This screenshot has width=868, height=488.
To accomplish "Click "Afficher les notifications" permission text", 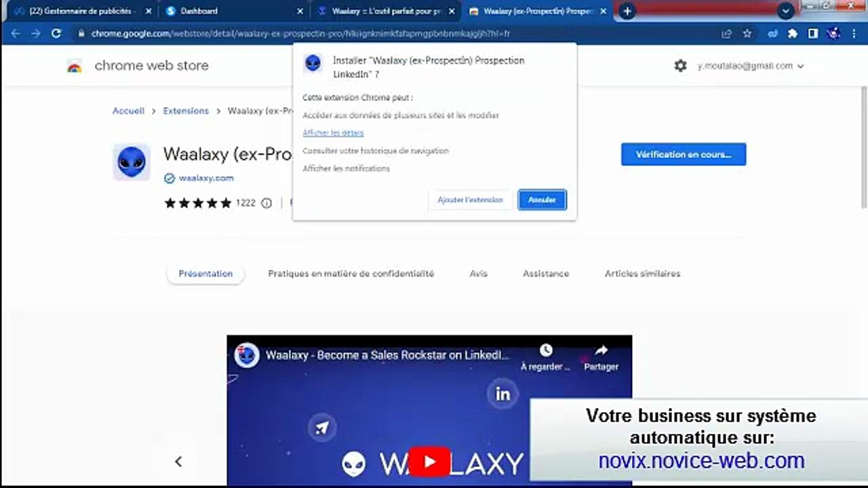I will point(346,168).
